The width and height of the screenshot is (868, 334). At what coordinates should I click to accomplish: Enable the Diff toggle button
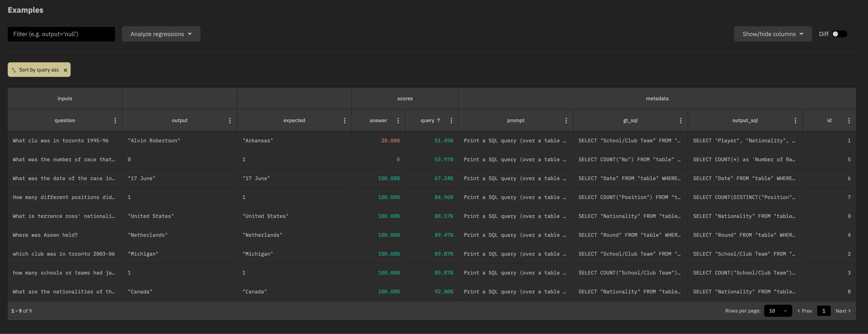[x=840, y=34]
